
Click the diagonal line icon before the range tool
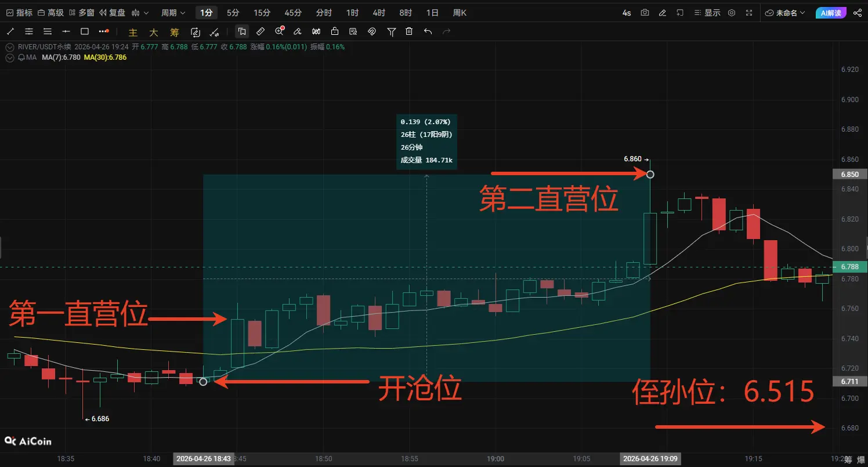tap(215, 32)
